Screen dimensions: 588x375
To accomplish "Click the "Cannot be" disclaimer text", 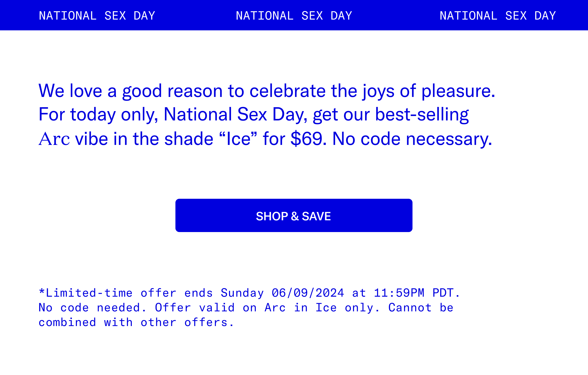I will (x=421, y=308).
